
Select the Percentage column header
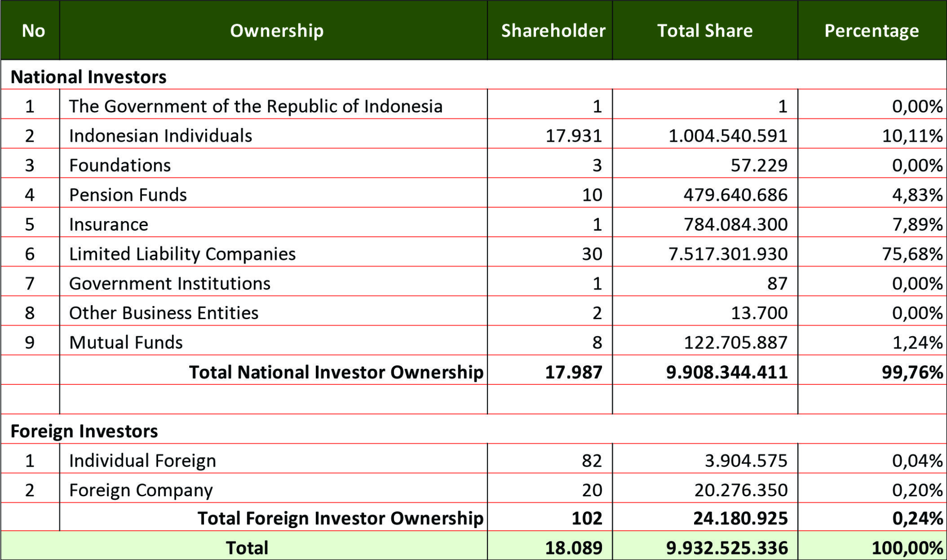pyautogui.click(x=871, y=31)
